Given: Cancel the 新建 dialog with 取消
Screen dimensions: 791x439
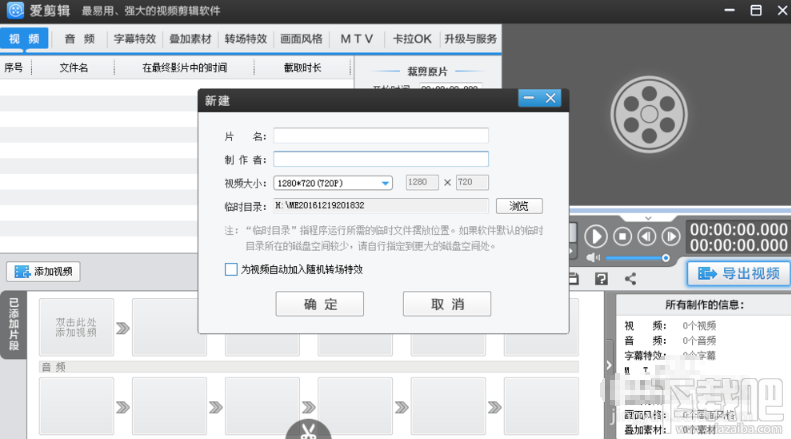Looking at the screenshot, I should (x=447, y=304).
